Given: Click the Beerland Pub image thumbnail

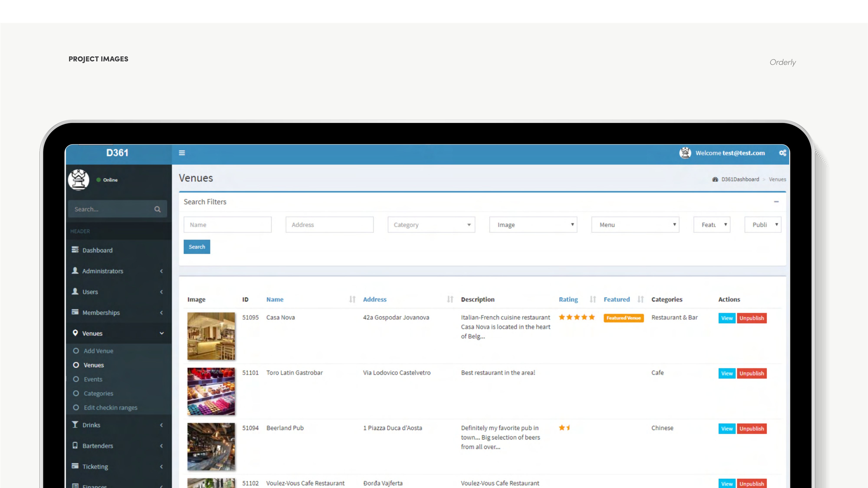Looking at the screenshot, I should (x=211, y=447).
